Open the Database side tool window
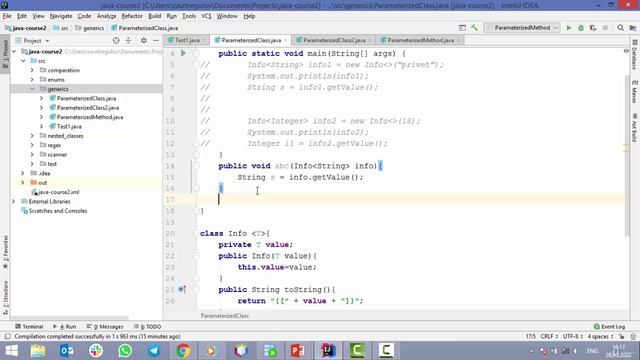 click(x=634, y=55)
